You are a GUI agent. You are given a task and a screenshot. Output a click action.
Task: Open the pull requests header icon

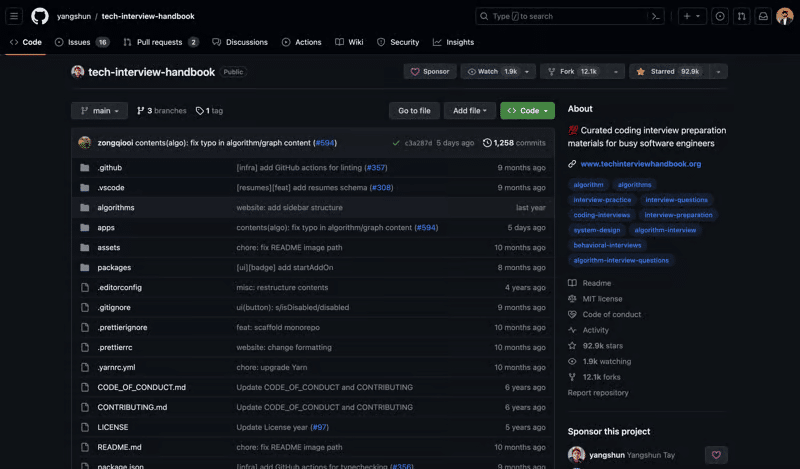coord(741,16)
